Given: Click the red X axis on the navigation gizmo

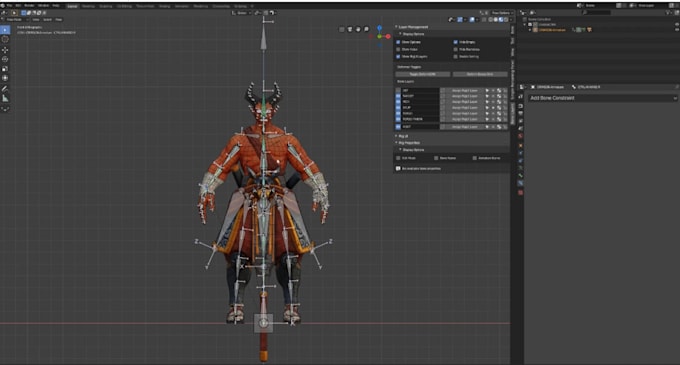Looking at the screenshot, I should [388, 37].
